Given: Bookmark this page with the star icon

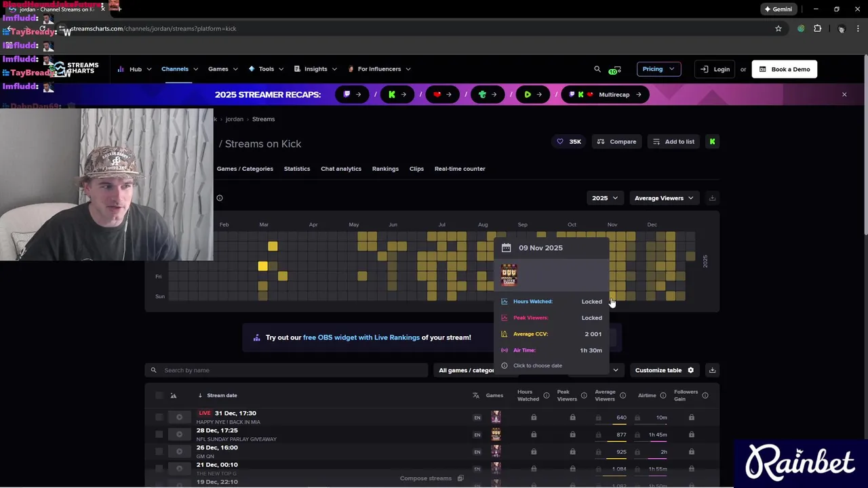Looking at the screenshot, I should (x=778, y=28).
